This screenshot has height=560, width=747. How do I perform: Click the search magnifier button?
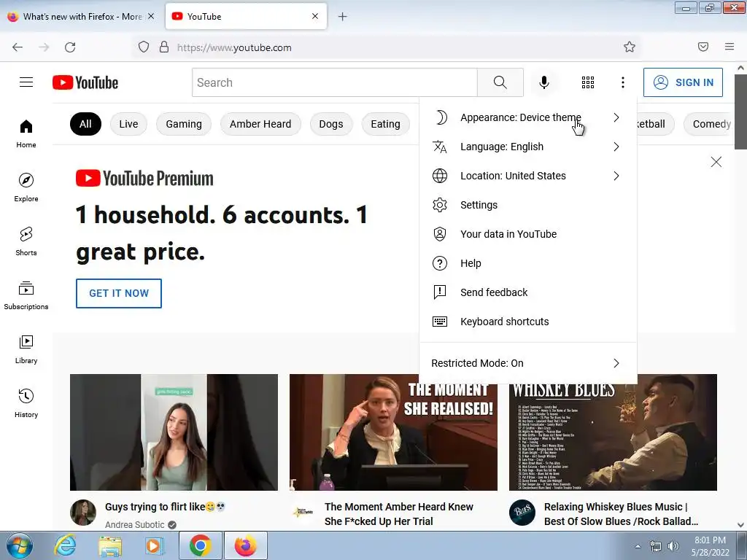(x=500, y=82)
